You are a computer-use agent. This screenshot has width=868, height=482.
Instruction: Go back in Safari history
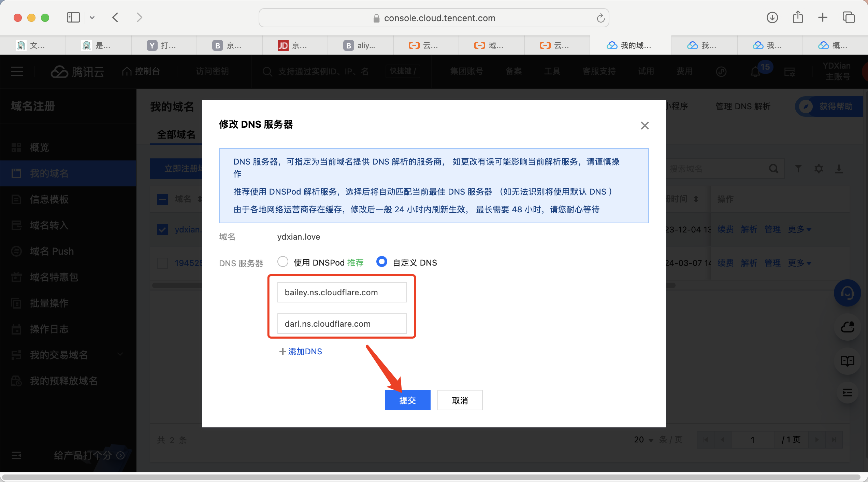pyautogui.click(x=115, y=17)
